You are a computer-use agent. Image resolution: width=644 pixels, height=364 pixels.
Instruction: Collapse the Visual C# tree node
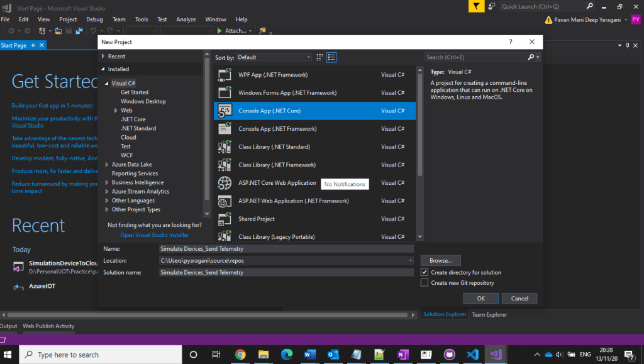[107, 84]
